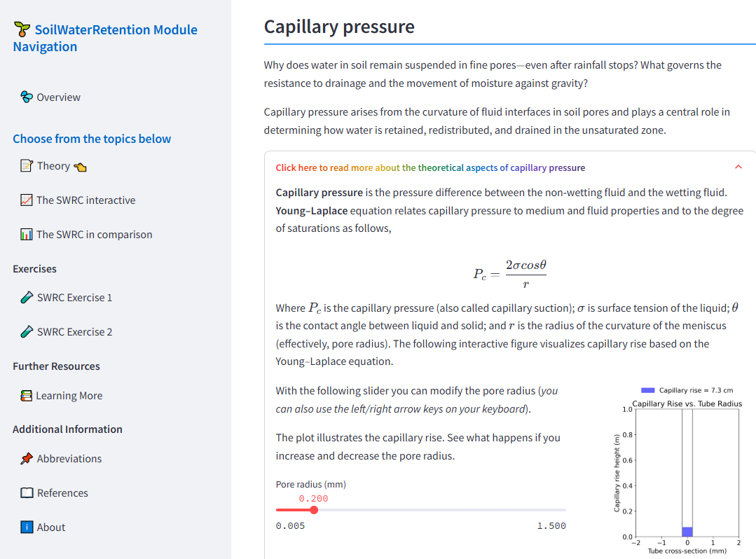The width and height of the screenshot is (756, 559).
Task: Click the Theory page icon
Action: coord(28,165)
